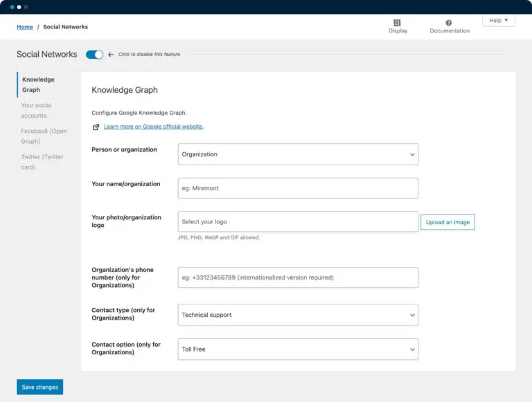
Task: Expand the Help menu
Action: tap(498, 21)
